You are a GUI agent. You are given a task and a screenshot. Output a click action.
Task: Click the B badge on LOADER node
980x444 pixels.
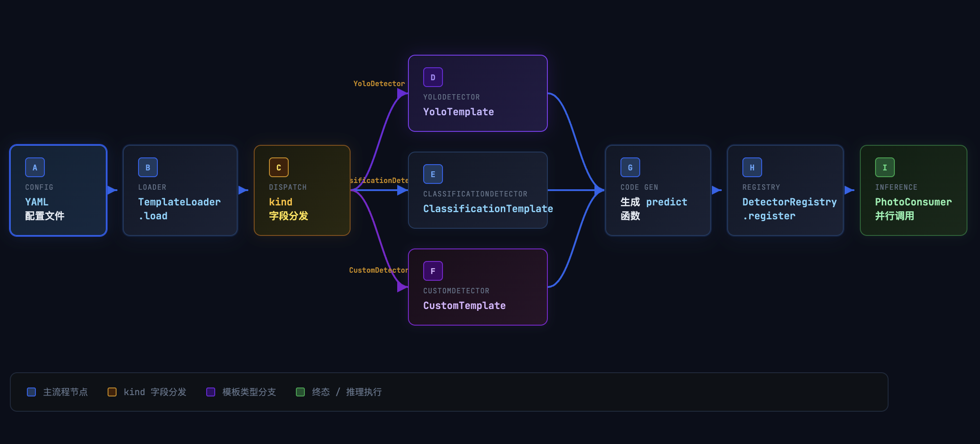(148, 167)
